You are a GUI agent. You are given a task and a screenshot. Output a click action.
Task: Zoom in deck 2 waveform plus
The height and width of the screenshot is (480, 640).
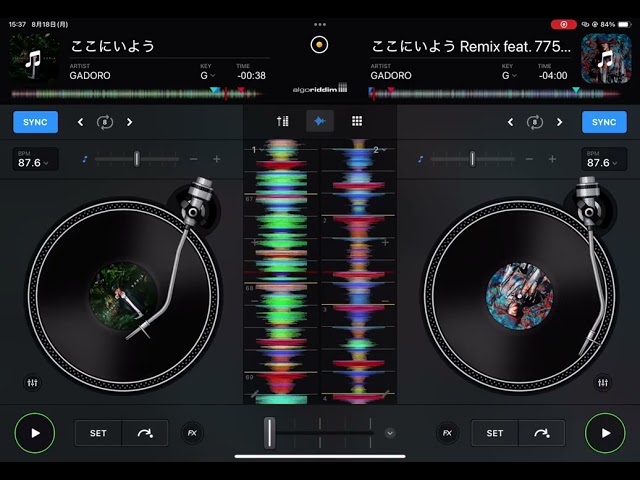pos(385,242)
